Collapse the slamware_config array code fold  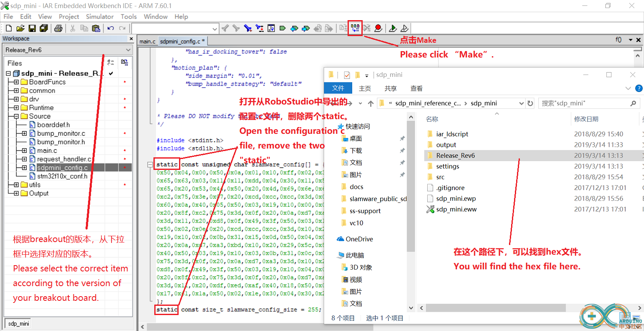point(150,164)
